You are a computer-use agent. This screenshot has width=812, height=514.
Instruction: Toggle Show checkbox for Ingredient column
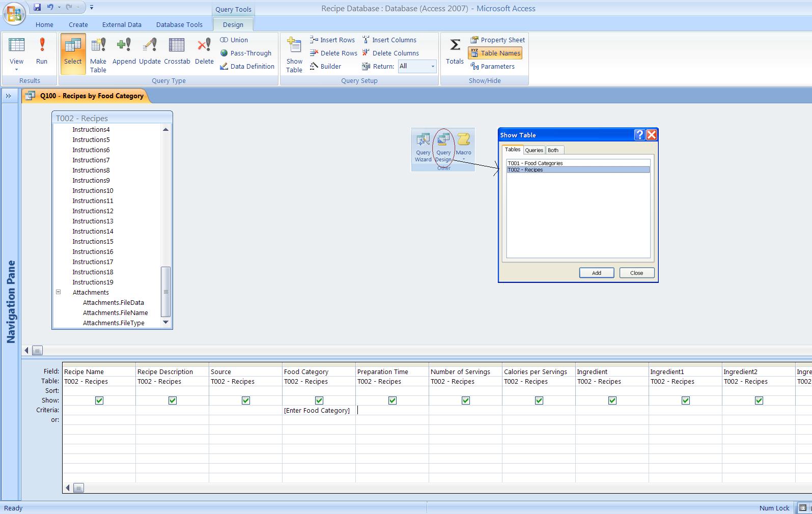pos(612,401)
